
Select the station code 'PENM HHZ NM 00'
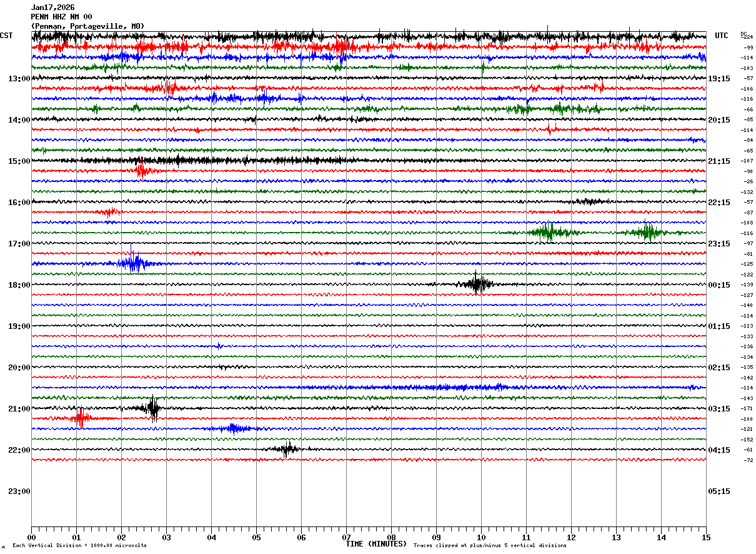click(62, 17)
